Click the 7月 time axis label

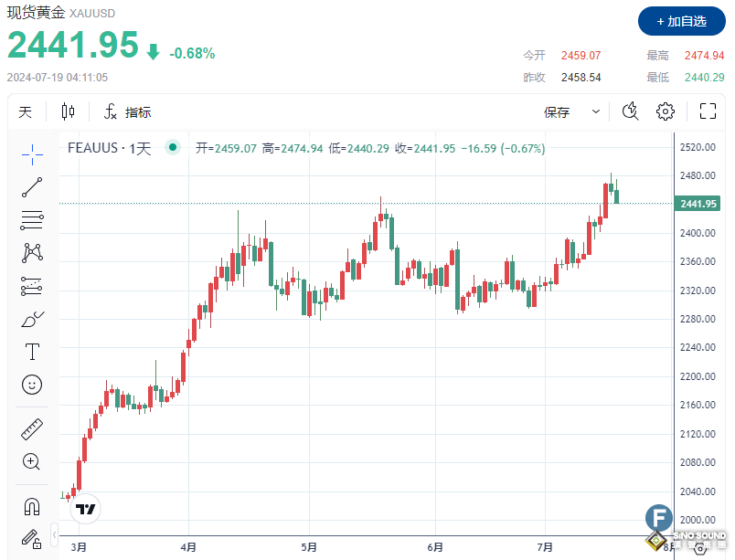point(545,547)
